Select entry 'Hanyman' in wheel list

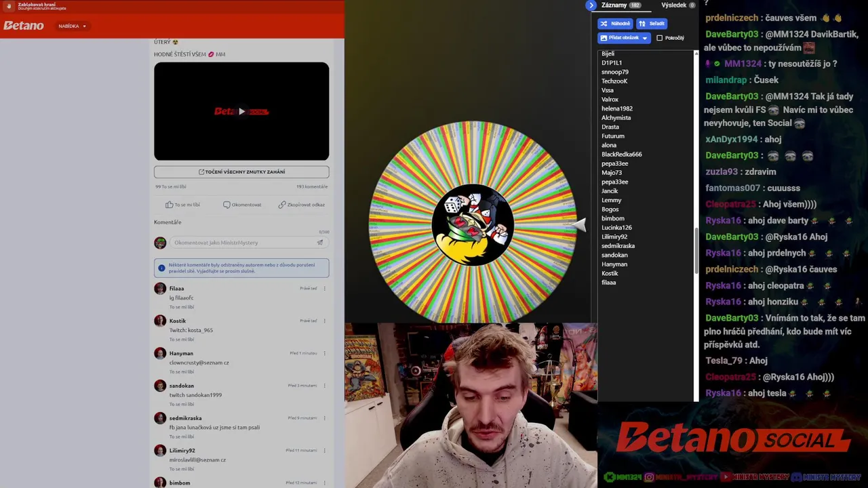pyautogui.click(x=614, y=264)
